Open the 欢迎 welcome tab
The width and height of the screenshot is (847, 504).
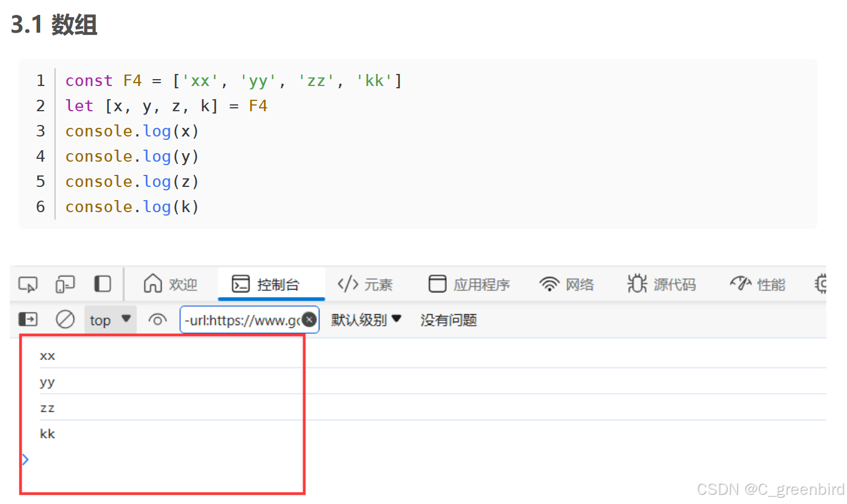click(x=170, y=284)
